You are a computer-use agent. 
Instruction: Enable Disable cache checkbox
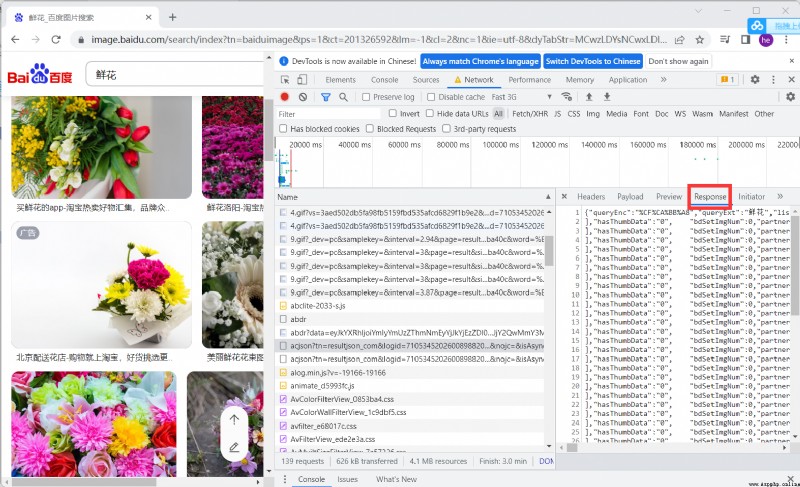pyautogui.click(x=431, y=97)
